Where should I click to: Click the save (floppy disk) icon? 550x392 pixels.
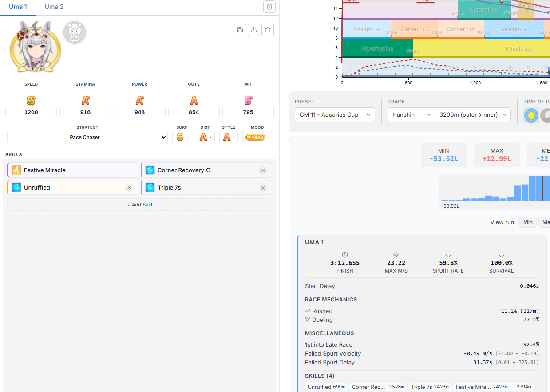(240, 30)
